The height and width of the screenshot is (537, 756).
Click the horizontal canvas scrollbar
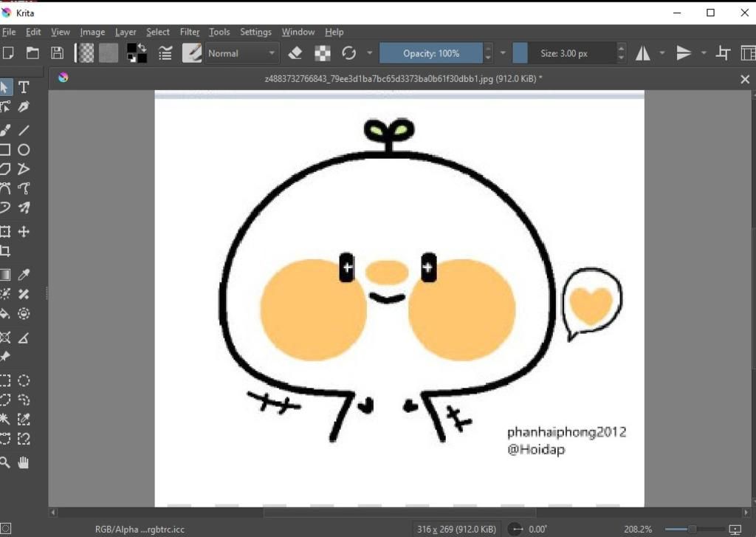pos(399,513)
